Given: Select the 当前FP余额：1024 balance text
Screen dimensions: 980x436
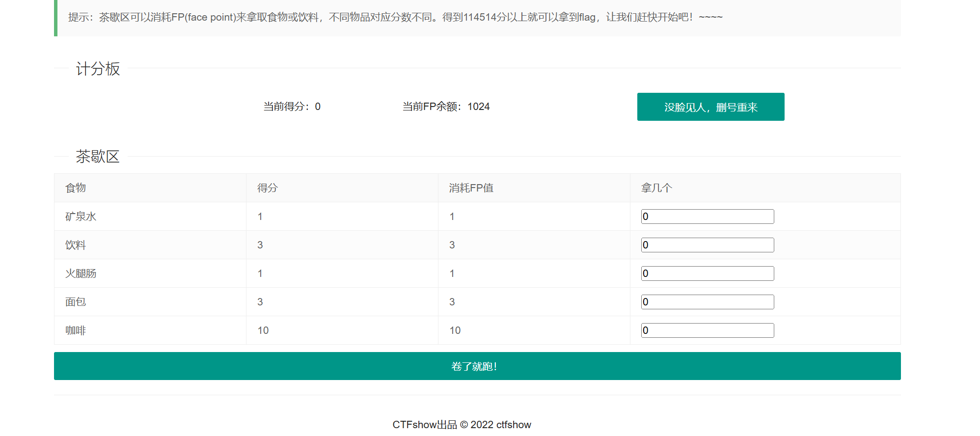Looking at the screenshot, I should point(446,107).
